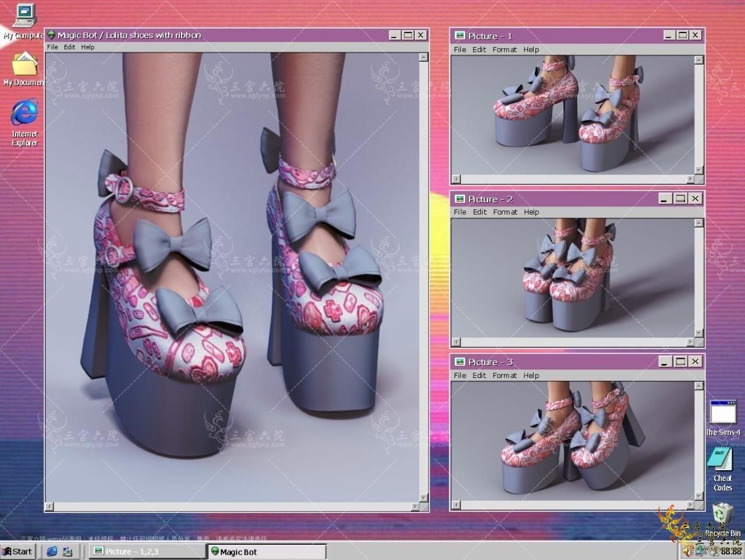Open Format menu in Picture - 1 window
This screenshot has width=745, height=560.
point(505,49)
